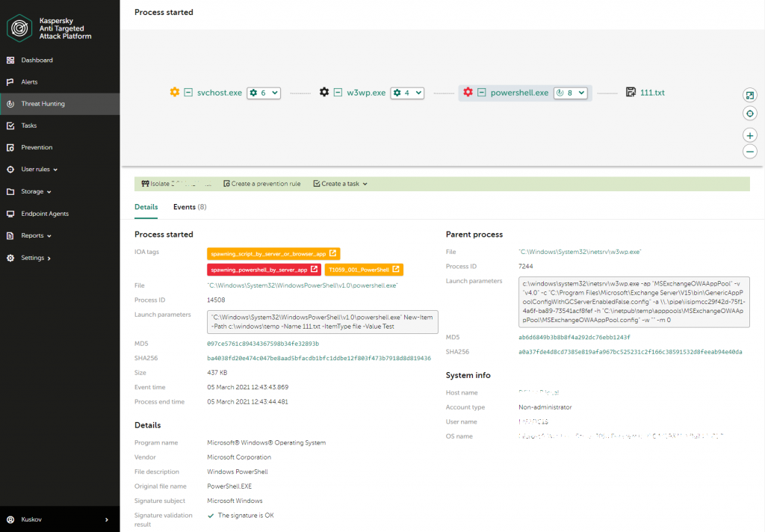Click the expand graph to fullscreen icon
765x532 pixels.
tap(750, 95)
